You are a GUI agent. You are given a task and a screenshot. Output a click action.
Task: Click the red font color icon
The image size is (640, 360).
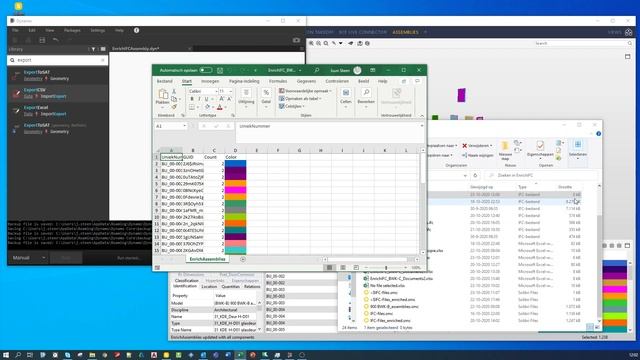point(220,107)
